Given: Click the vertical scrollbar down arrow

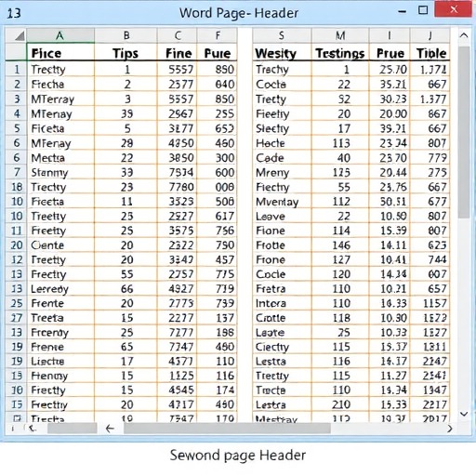Looking at the screenshot, I should tap(464, 414).
